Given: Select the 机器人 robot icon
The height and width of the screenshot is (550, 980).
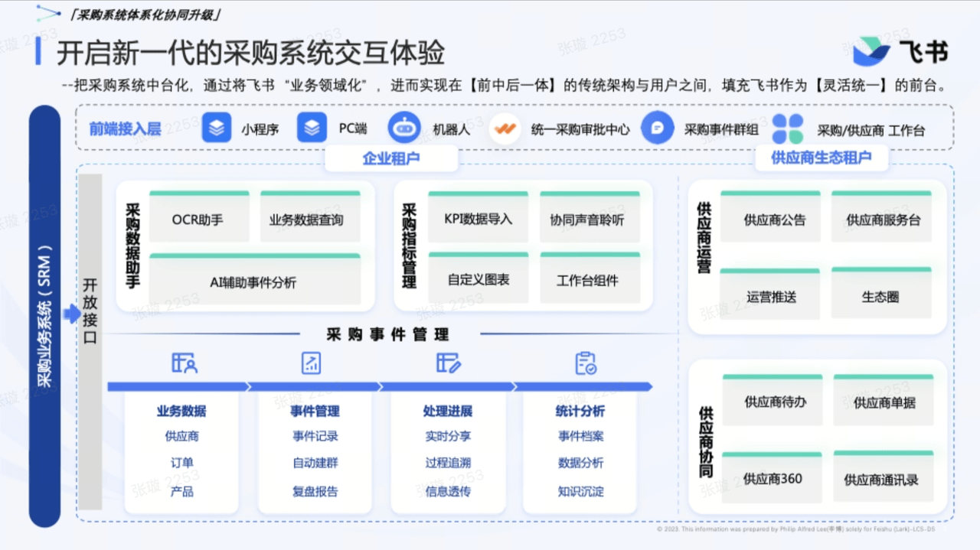Looking at the screenshot, I should 404,129.
